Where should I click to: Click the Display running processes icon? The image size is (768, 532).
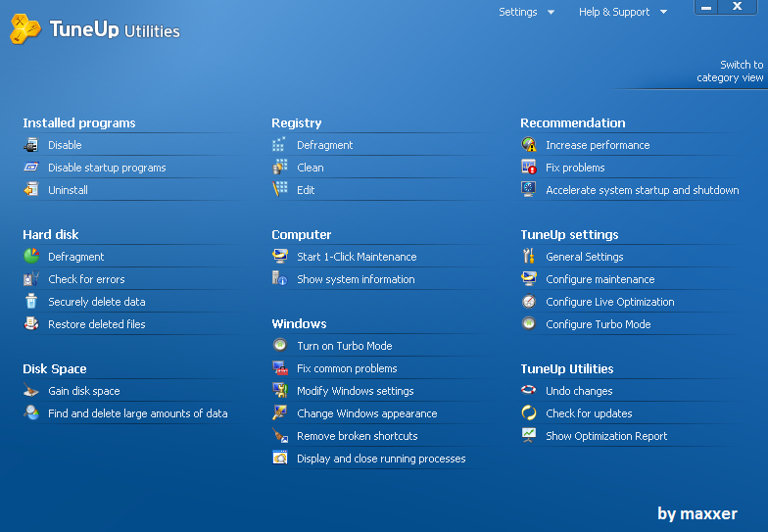280,458
